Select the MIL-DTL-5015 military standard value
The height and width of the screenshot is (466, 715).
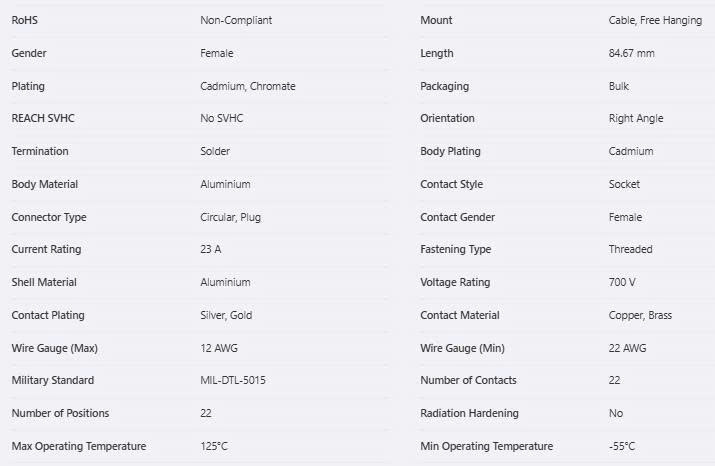pyautogui.click(x=234, y=380)
